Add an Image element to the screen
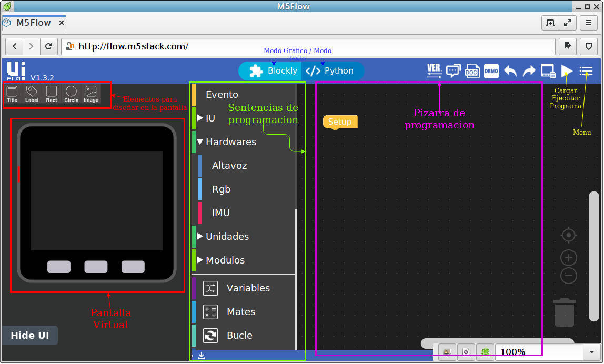 [91, 94]
